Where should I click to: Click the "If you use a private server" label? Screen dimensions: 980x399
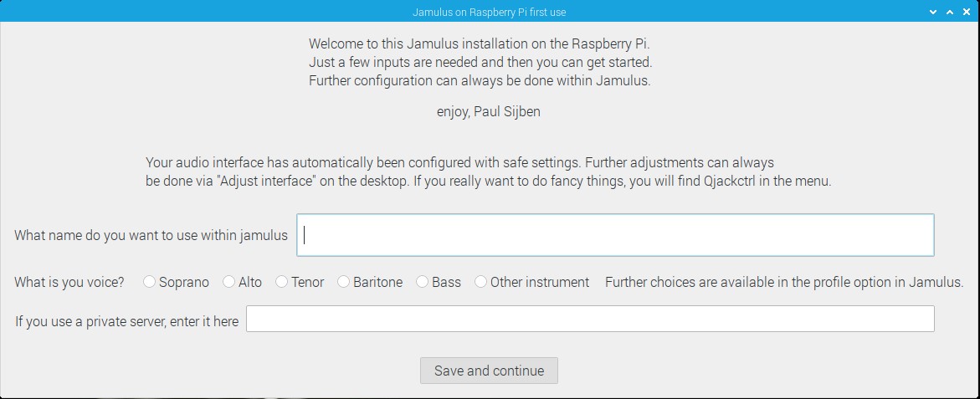click(x=127, y=322)
